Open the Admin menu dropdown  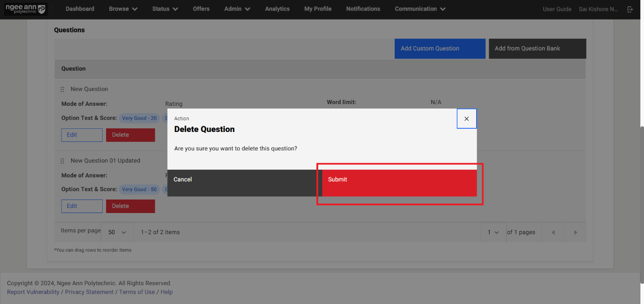coord(237,9)
